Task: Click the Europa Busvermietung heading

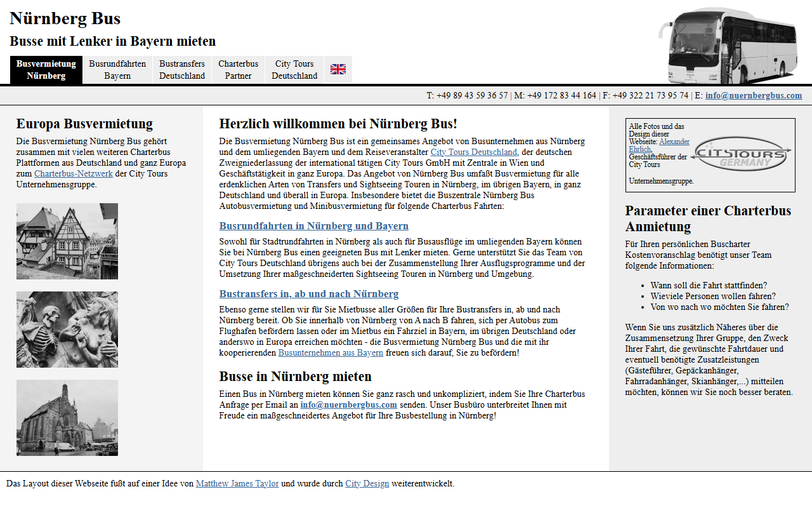Action: (85, 123)
